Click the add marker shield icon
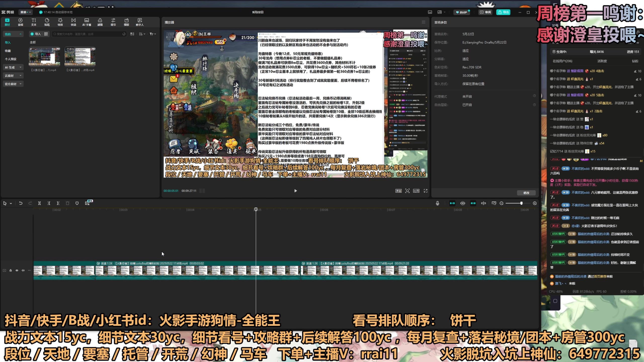This screenshot has width=644, height=362. pyautogui.click(x=77, y=203)
